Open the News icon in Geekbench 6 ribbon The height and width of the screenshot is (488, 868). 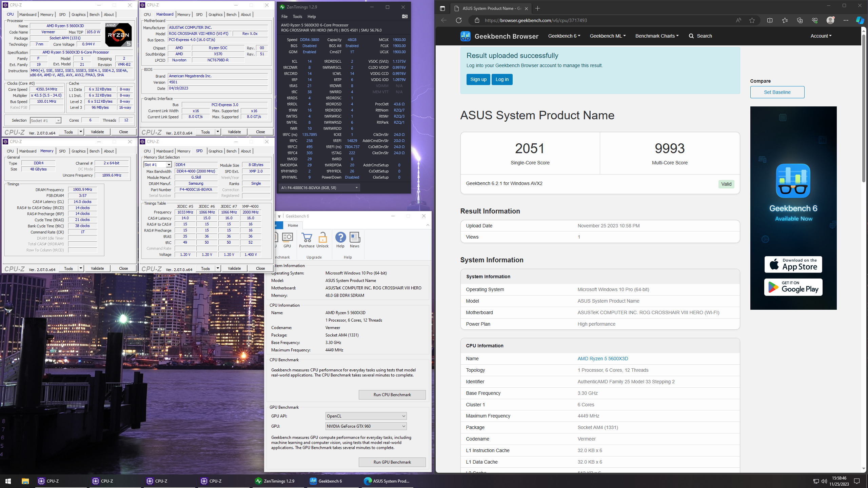click(355, 240)
